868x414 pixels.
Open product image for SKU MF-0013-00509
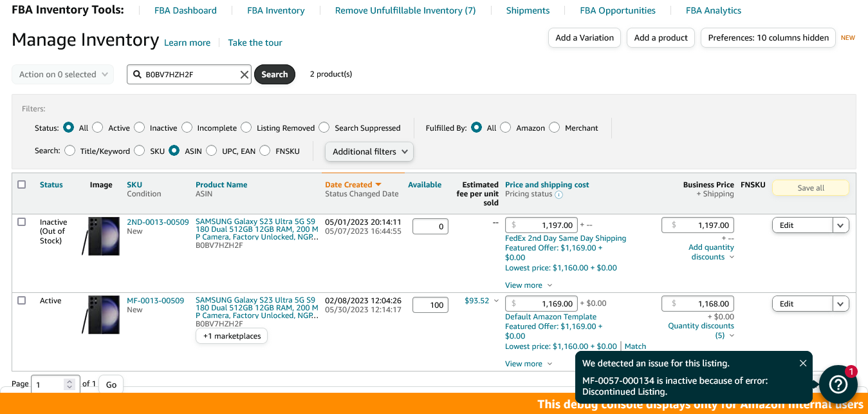[x=101, y=315]
